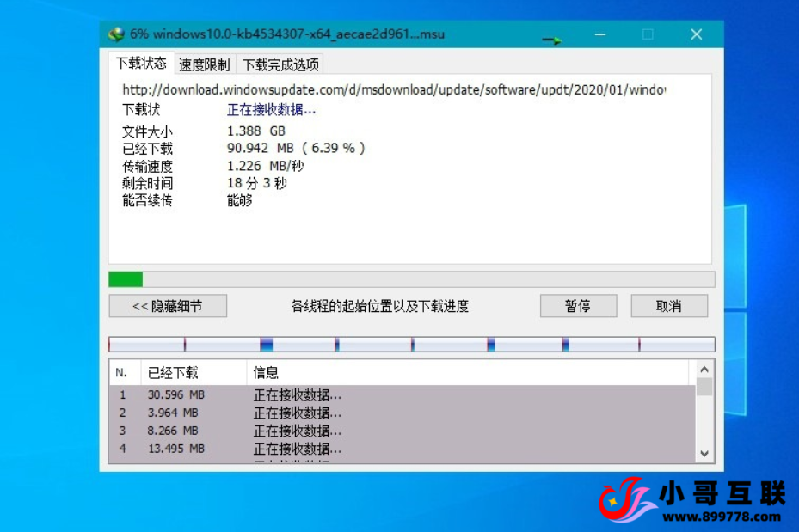
Task: Open the 下载完成选项 tab
Action: pos(281,64)
